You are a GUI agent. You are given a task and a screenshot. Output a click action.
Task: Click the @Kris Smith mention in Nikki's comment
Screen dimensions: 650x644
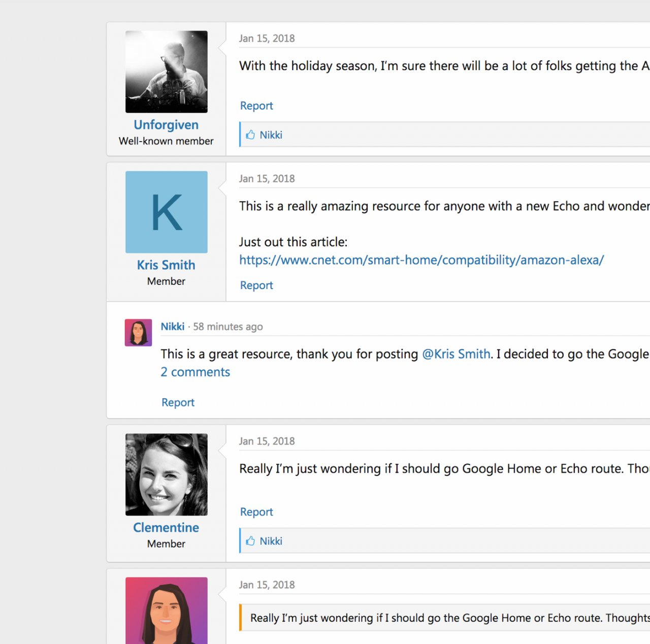[x=456, y=354]
